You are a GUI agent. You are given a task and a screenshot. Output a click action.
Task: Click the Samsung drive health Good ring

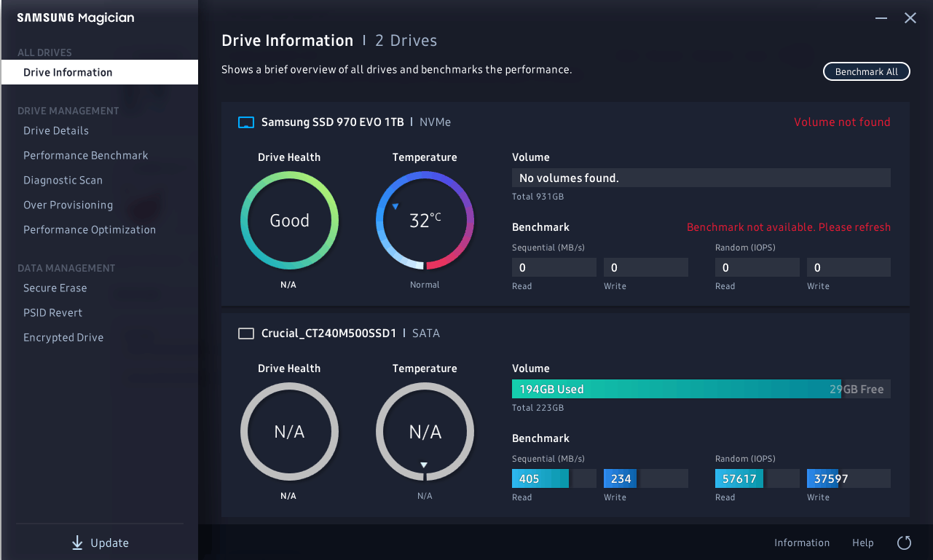click(289, 221)
